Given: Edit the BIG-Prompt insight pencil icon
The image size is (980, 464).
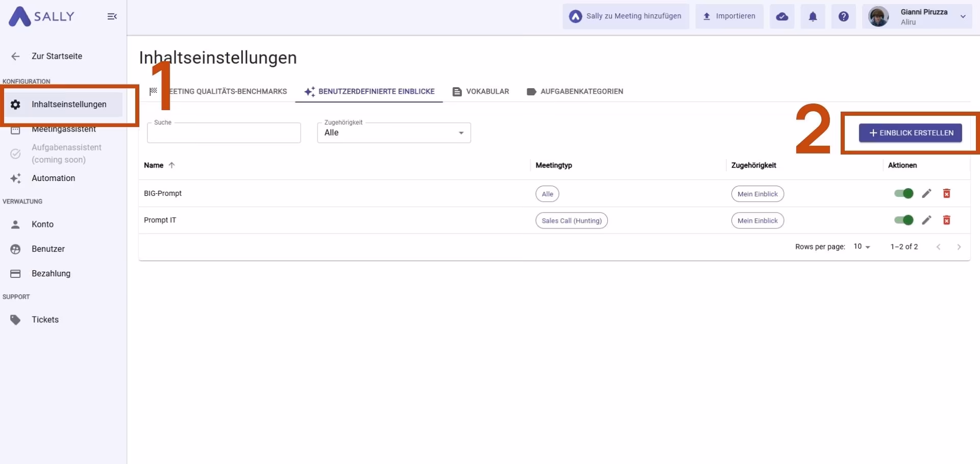Looking at the screenshot, I should (926, 193).
